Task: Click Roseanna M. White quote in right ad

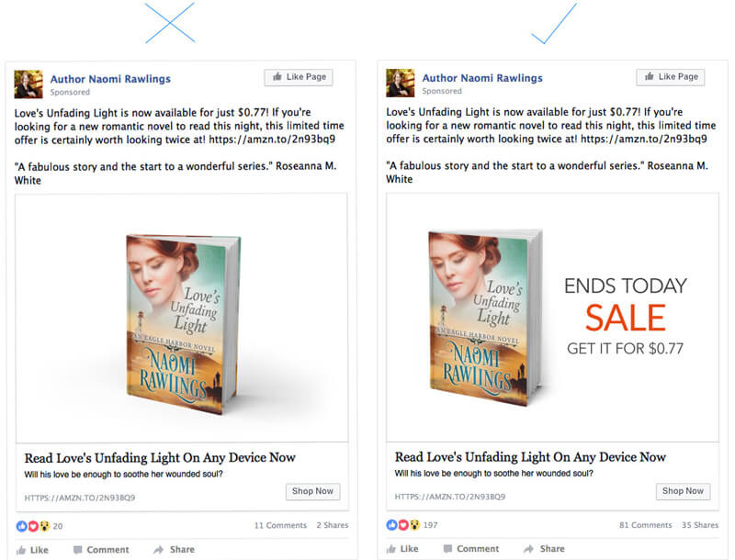Action: pyautogui.click(x=547, y=173)
